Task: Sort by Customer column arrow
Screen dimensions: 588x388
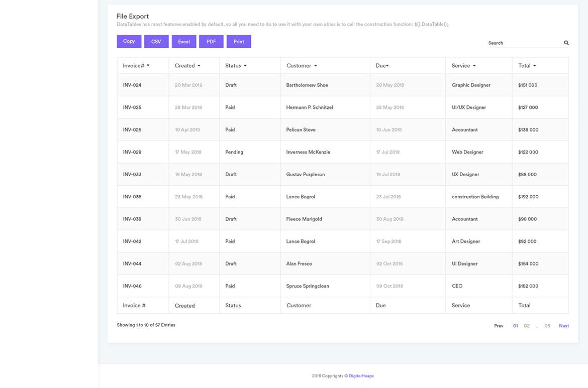Action: pyautogui.click(x=316, y=66)
